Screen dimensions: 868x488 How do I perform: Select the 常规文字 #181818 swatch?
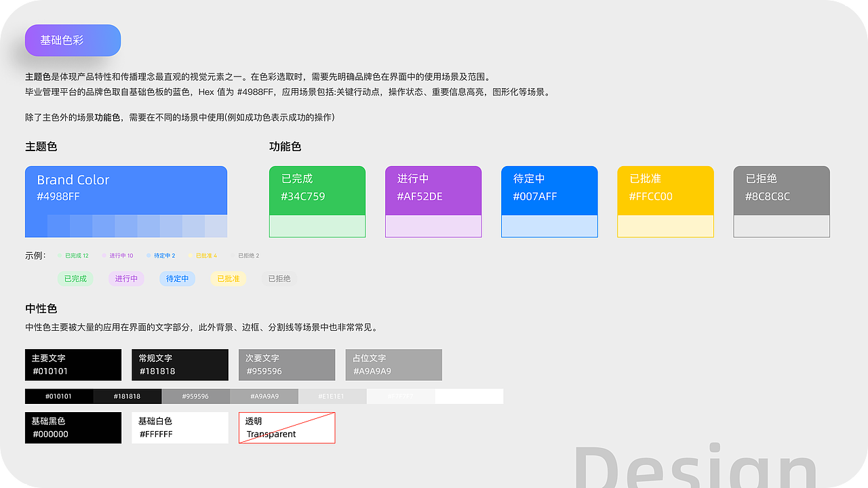[180, 365]
